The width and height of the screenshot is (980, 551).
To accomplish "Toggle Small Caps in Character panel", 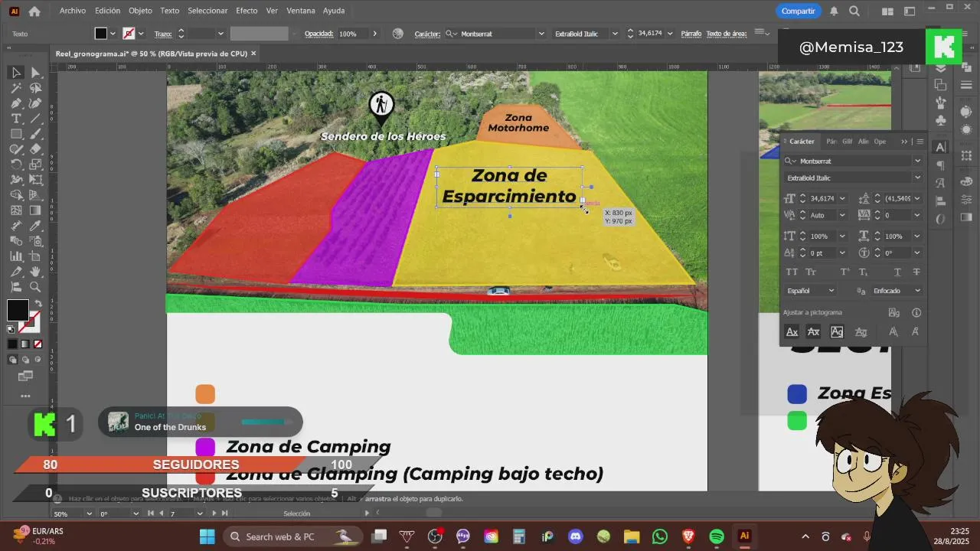I will pos(811,272).
